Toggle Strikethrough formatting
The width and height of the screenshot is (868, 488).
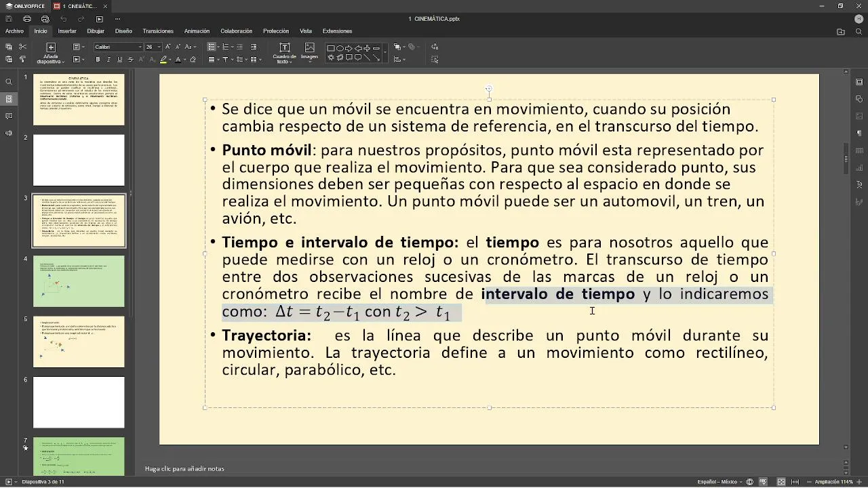pyautogui.click(x=130, y=60)
